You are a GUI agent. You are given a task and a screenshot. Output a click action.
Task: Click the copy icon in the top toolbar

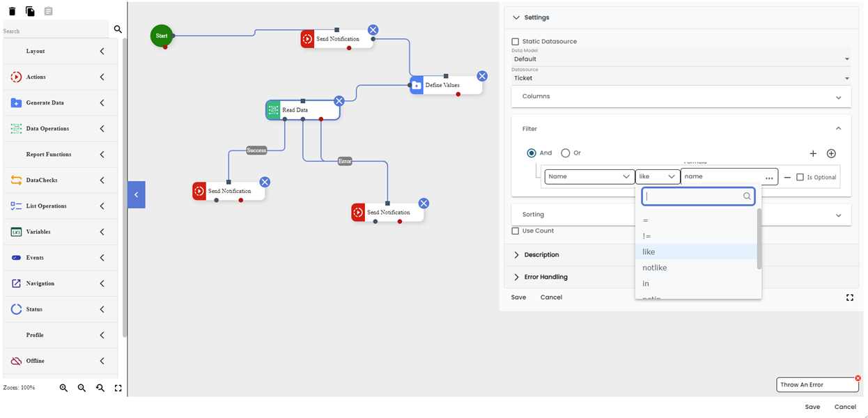click(x=30, y=11)
